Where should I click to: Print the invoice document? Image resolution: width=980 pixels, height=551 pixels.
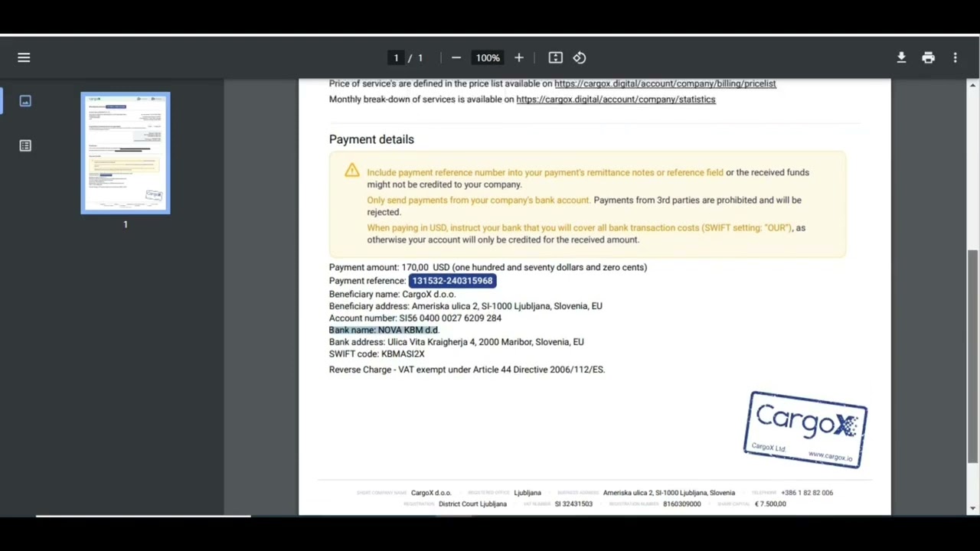click(x=928, y=57)
